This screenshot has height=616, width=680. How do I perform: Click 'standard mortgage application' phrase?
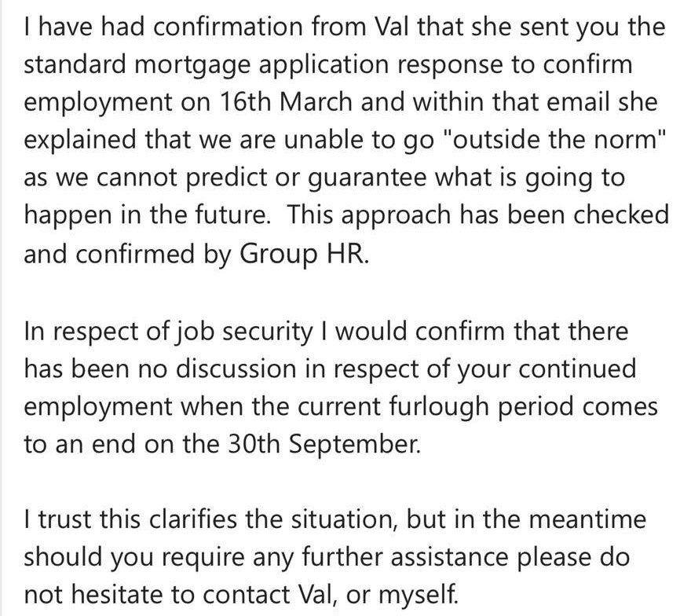(x=206, y=64)
